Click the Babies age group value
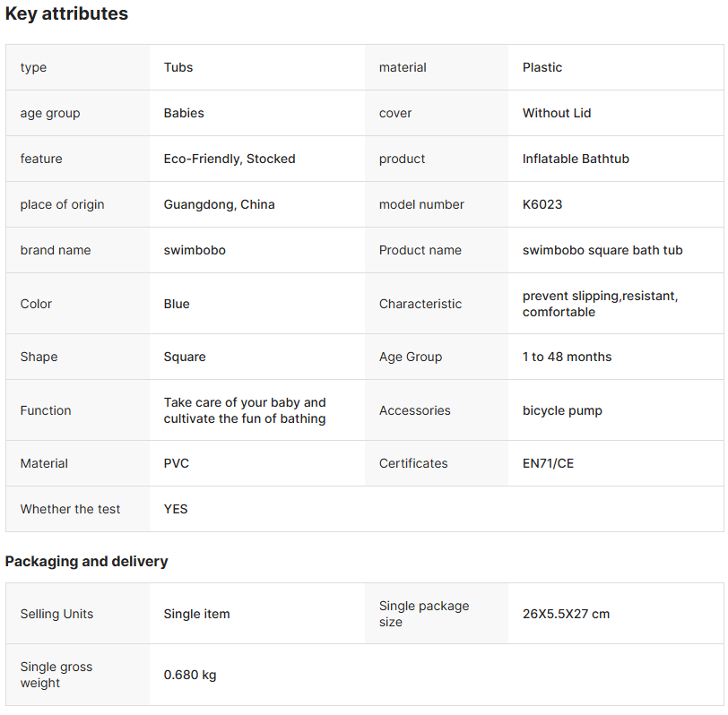The height and width of the screenshot is (715, 728). 184,113
